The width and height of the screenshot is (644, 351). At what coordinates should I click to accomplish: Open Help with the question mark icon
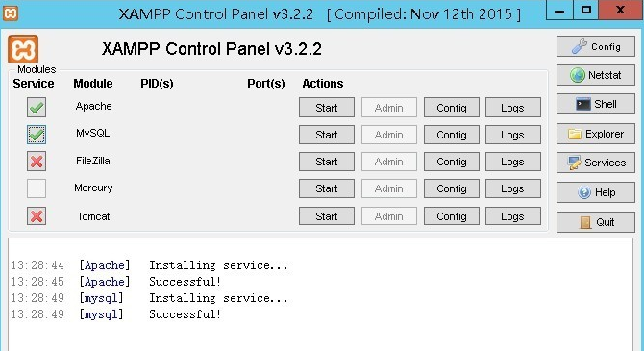point(596,192)
